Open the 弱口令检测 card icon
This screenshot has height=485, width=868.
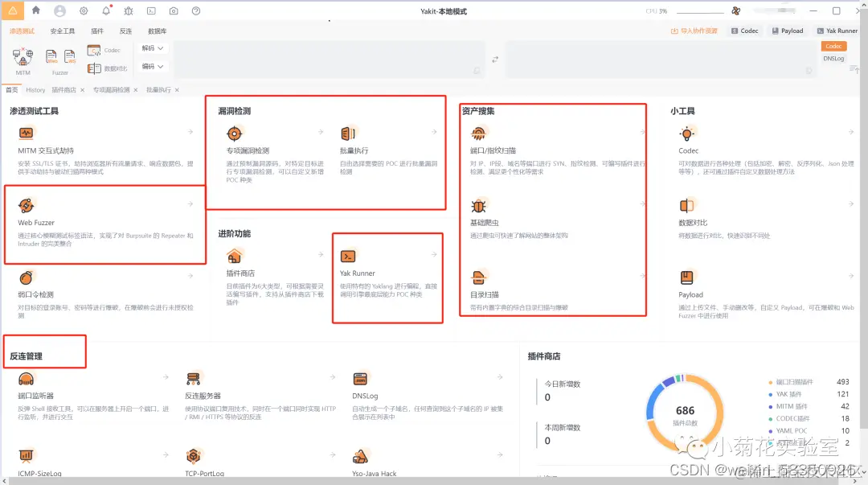click(26, 277)
